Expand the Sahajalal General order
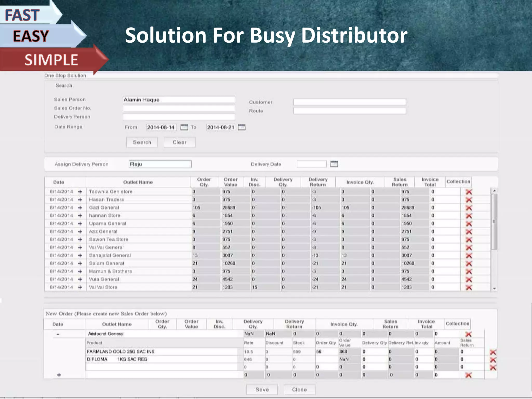 click(80, 255)
